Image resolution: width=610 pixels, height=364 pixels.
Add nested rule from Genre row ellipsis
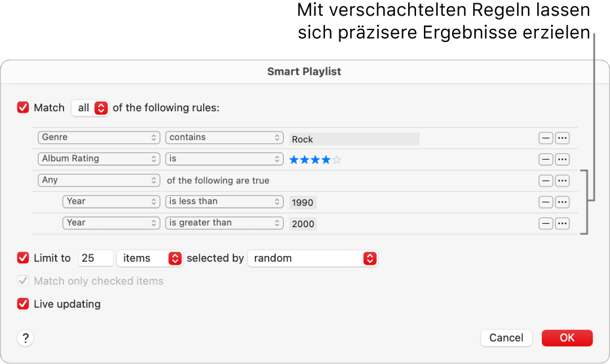click(x=562, y=139)
